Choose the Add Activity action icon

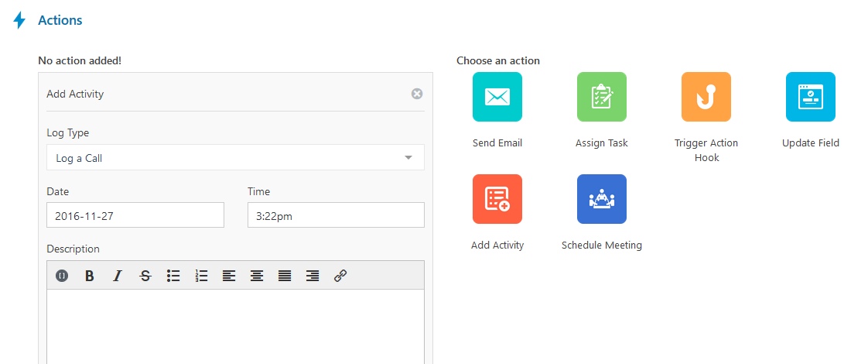point(497,199)
